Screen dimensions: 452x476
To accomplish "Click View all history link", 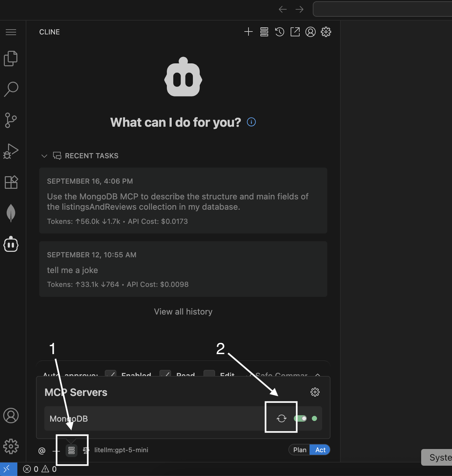I will [x=183, y=312].
